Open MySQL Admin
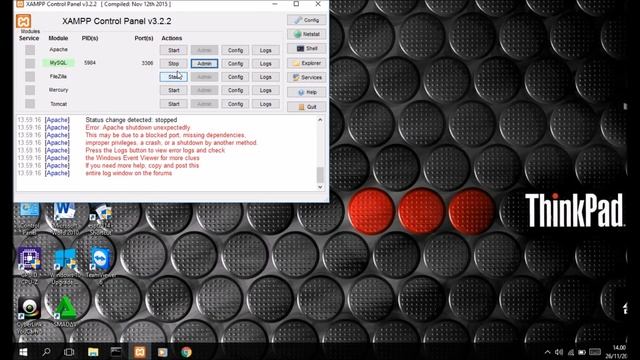The image size is (640, 360). (x=204, y=64)
